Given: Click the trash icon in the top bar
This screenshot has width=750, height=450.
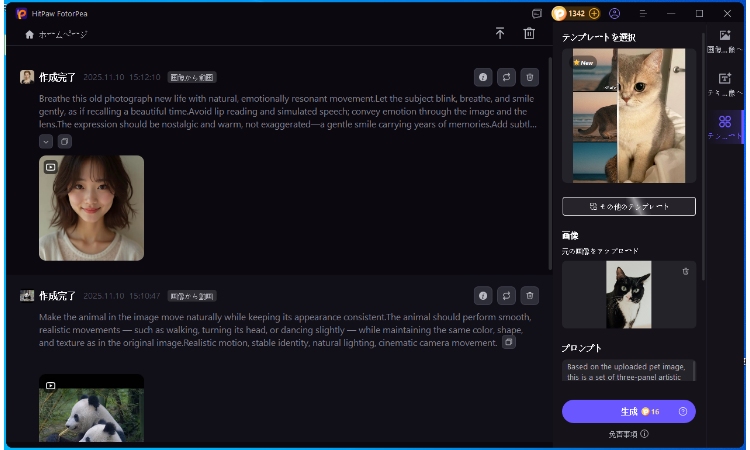Looking at the screenshot, I should (529, 34).
